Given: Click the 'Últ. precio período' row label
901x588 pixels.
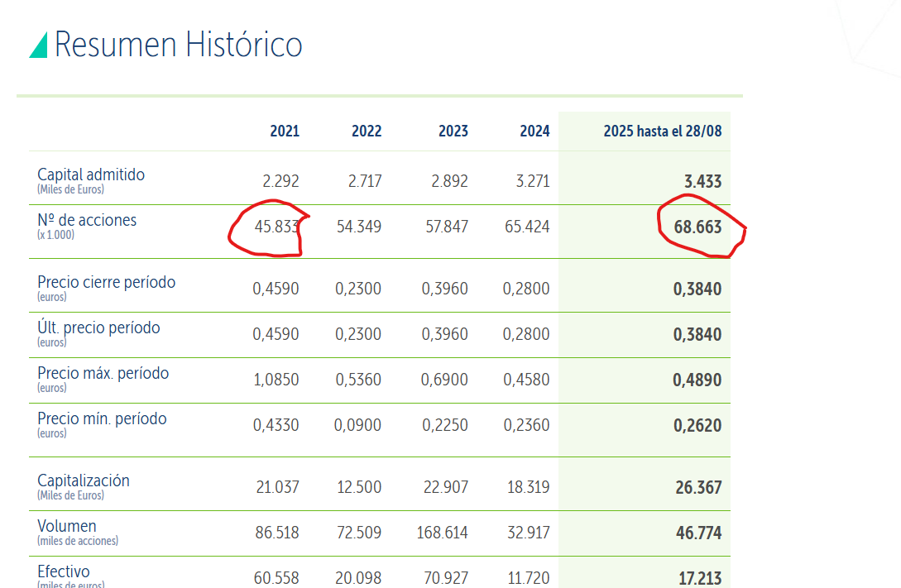Looking at the screenshot, I should pos(98,327).
